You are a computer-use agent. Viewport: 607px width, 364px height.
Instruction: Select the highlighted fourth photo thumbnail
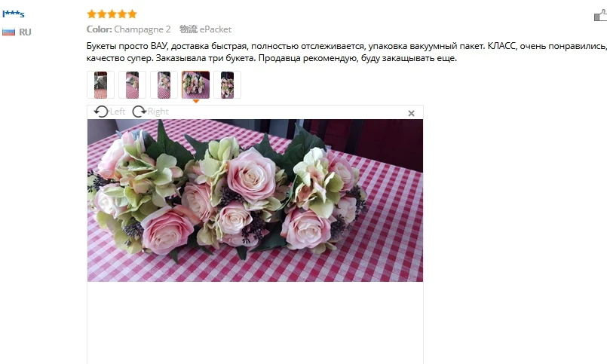[x=196, y=84]
